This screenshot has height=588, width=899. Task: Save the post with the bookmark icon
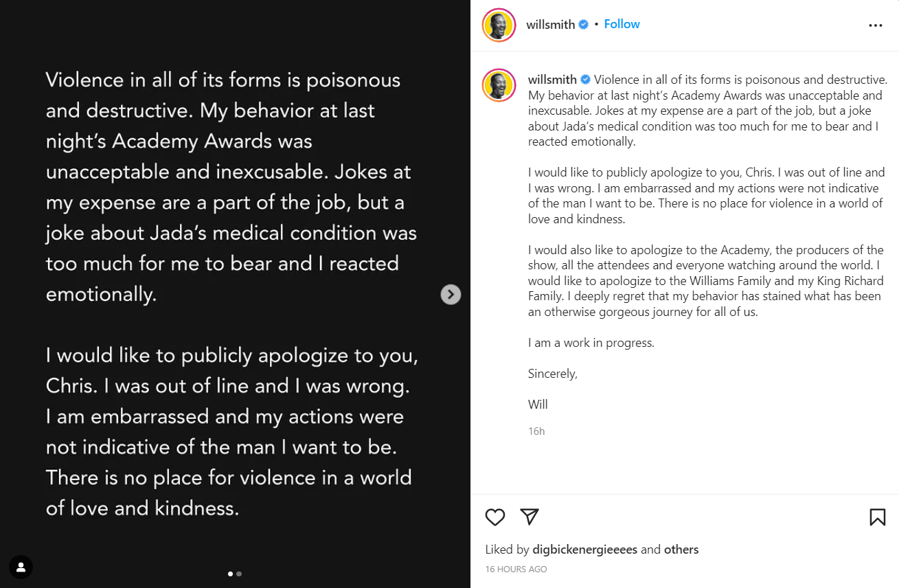877,517
